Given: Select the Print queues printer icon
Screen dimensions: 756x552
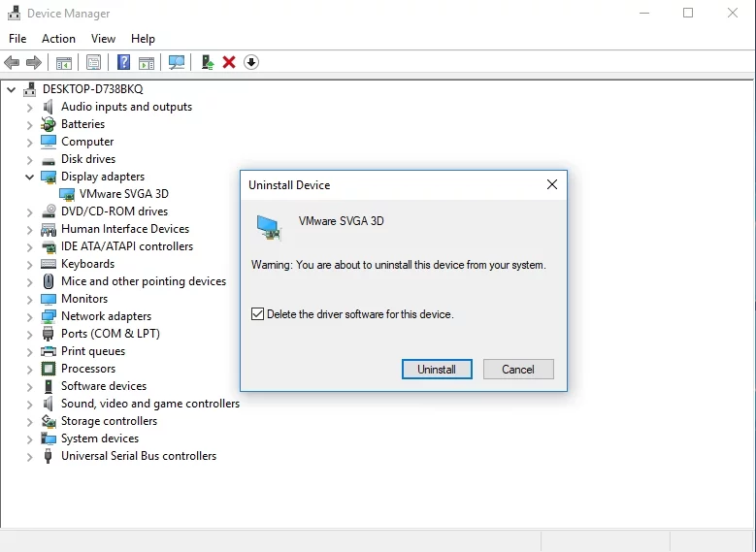Looking at the screenshot, I should tap(49, 351).
